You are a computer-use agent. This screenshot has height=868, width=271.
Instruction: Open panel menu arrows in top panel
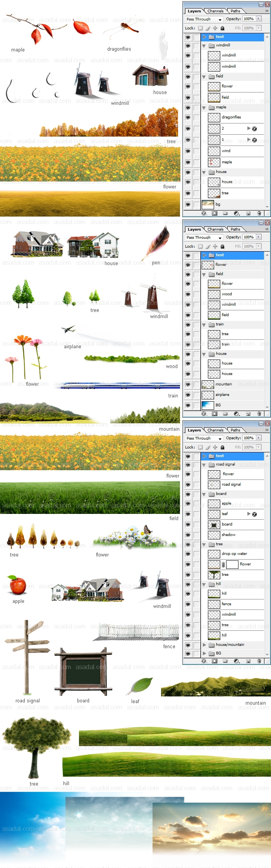267,11
